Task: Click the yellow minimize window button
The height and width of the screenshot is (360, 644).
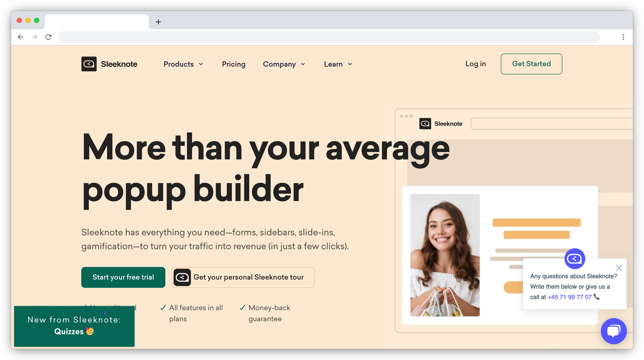Action: click(x=28, y=20)
